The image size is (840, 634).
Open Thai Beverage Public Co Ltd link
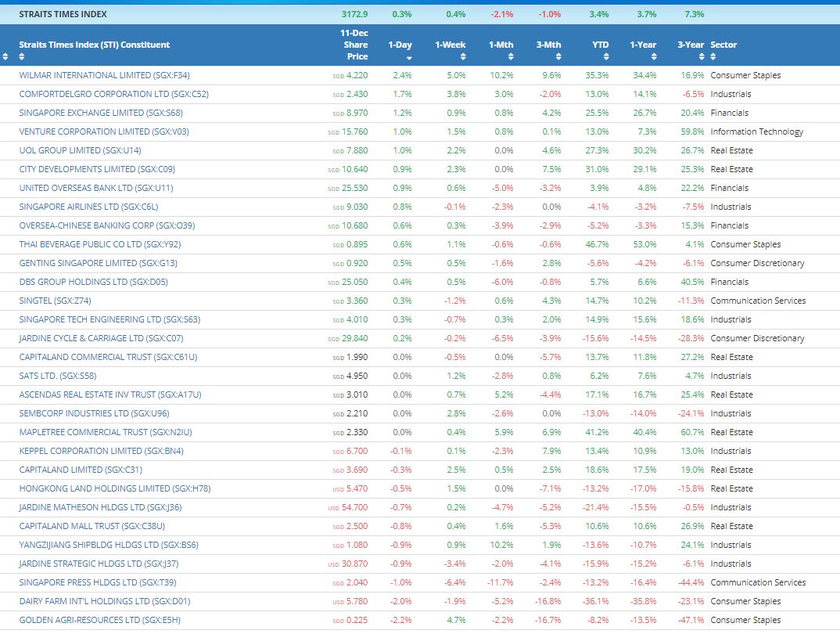point(100,244)
